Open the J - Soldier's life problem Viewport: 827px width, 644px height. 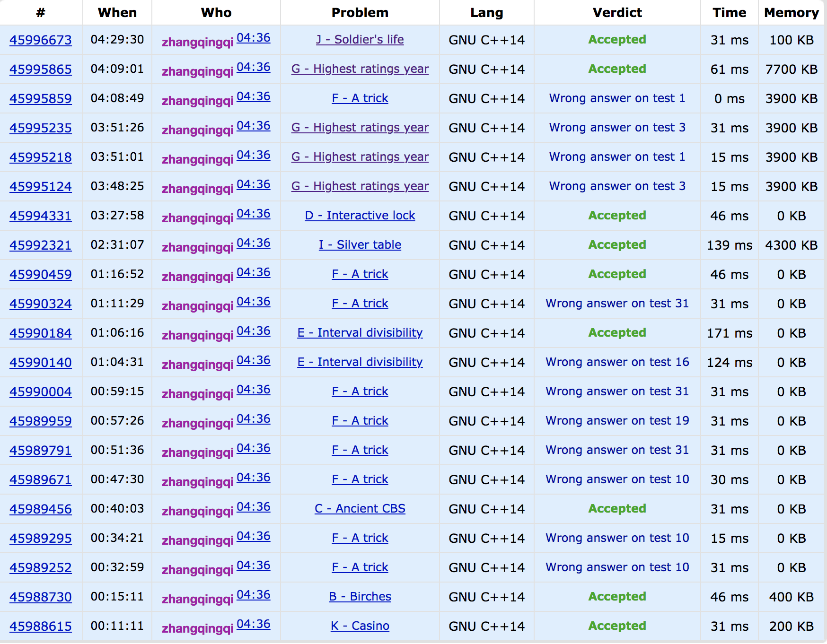(x=360, y=40)
